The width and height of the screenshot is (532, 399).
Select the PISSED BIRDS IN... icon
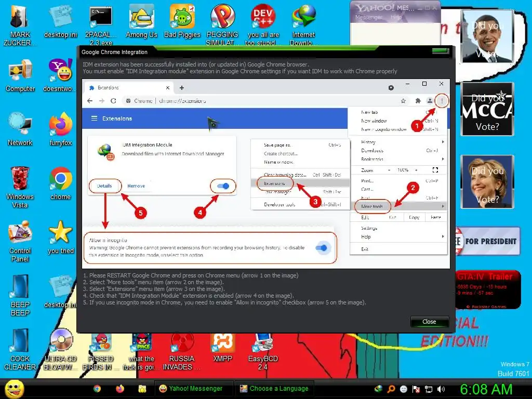point(101,351)
